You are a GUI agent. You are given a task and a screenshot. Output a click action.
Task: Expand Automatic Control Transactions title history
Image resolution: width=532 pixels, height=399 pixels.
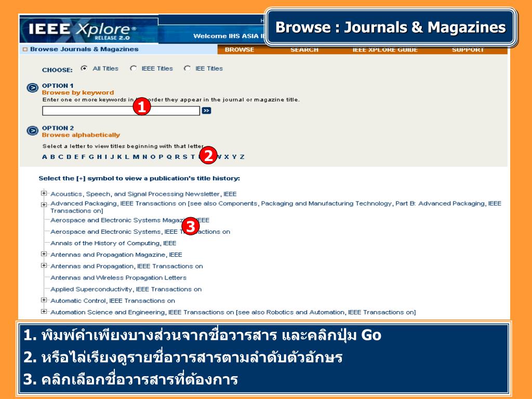(44, 300)
